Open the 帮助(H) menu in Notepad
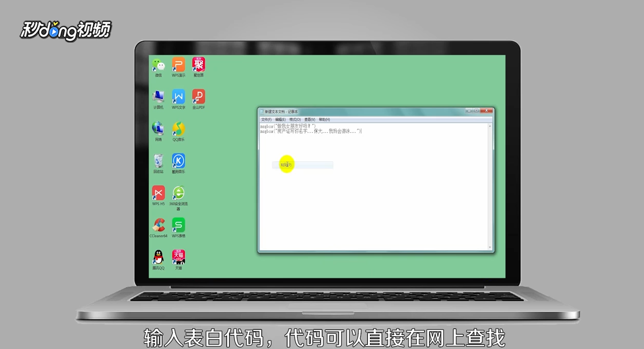 (x=324, y=119)
